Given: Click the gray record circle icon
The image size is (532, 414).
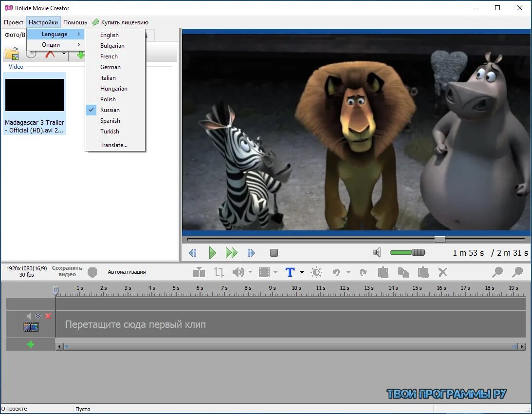Looking at the screenshot, I should coord(92,272).
